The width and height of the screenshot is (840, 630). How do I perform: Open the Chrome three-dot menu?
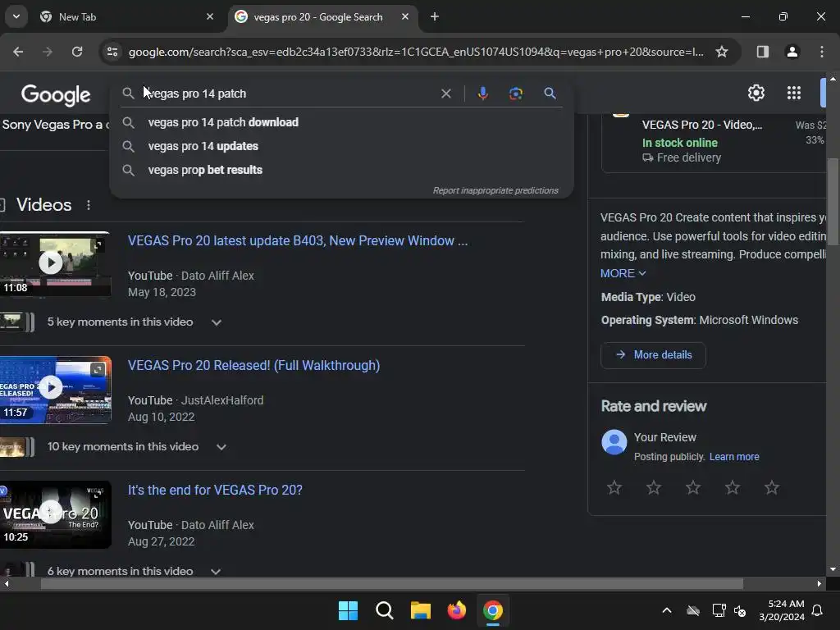pyautogui.click(x=822, y=52)
